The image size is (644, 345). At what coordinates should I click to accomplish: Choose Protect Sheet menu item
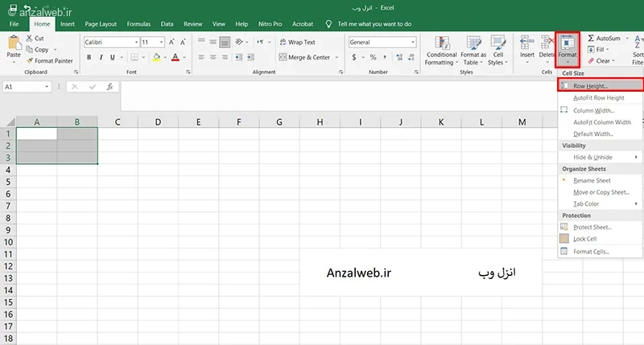click(x=600, y=227)
